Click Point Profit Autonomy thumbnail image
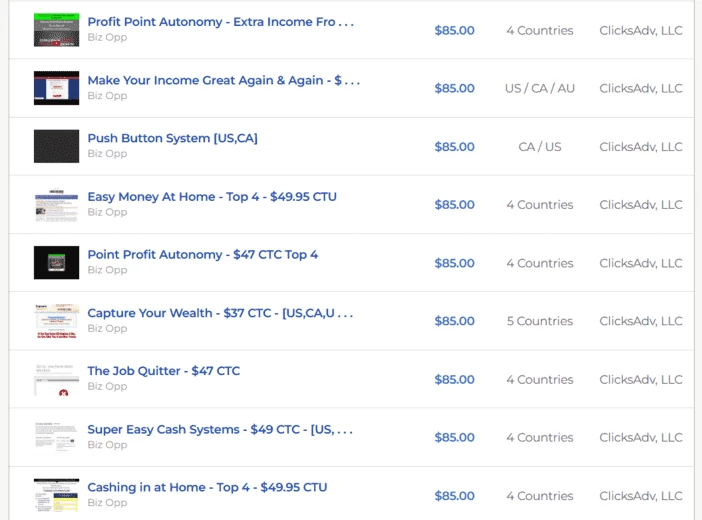This screenshot has width=702, height=520. pos(56,262)
